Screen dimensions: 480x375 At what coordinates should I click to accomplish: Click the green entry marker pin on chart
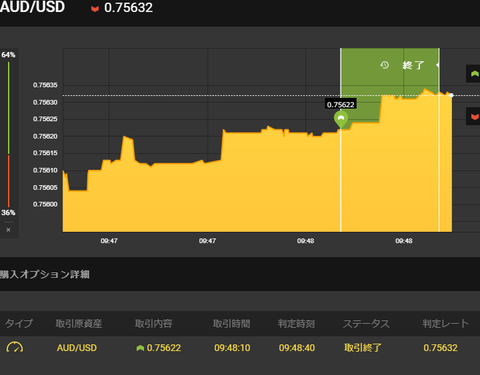click(x=341, y=120)
